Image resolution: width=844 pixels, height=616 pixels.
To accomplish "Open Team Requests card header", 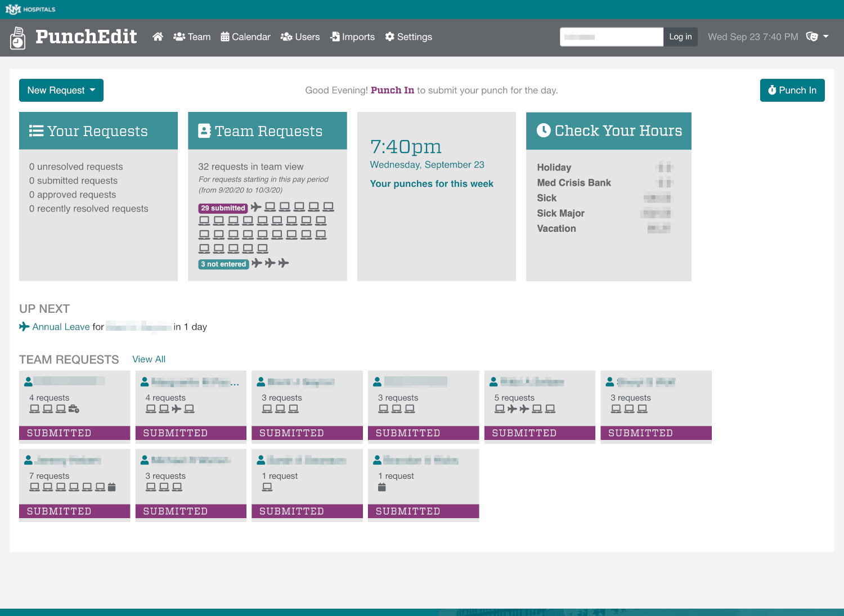I will [267, 131].
